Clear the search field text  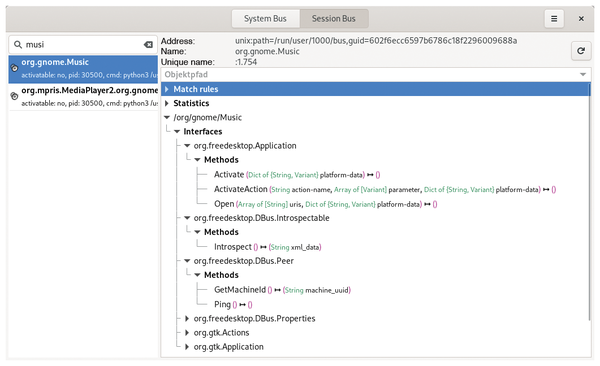click(x=148, y=45)
